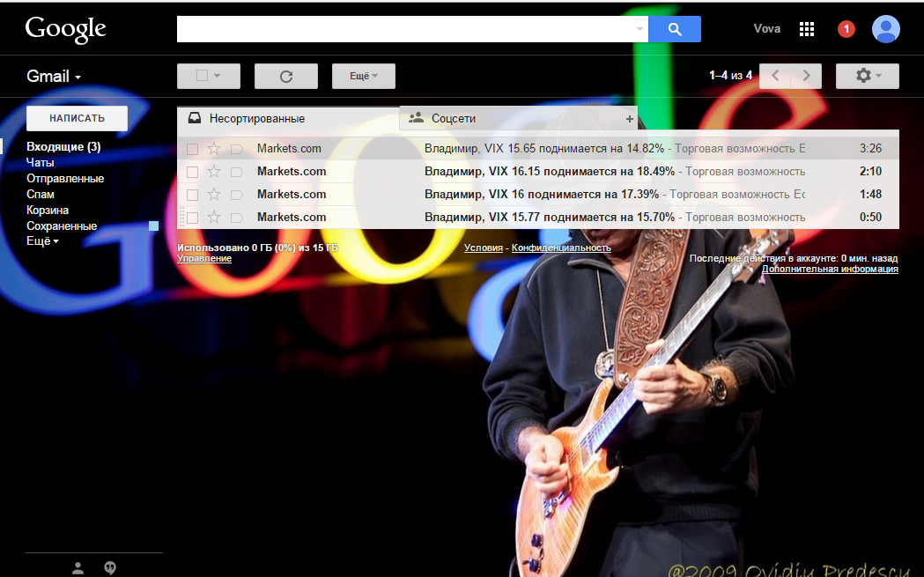Click the НАПИСАТЬ compose button
924x577 pixels.
[x=78, y=118]
